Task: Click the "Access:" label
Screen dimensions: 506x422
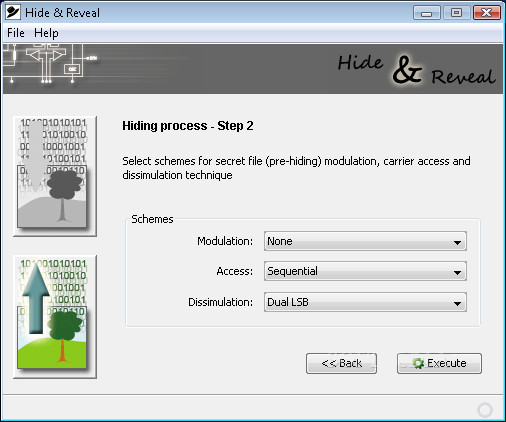Action: coord(235,271)
